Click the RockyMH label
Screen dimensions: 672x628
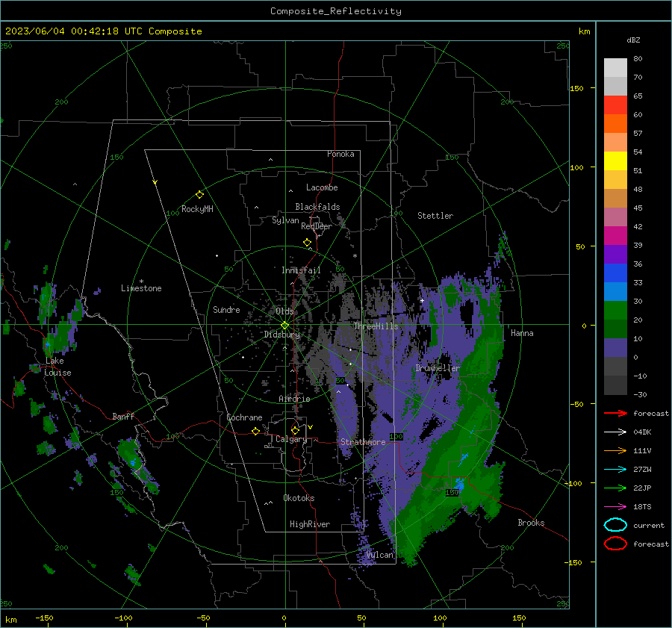pyautogui.click(x=197, y=209)
